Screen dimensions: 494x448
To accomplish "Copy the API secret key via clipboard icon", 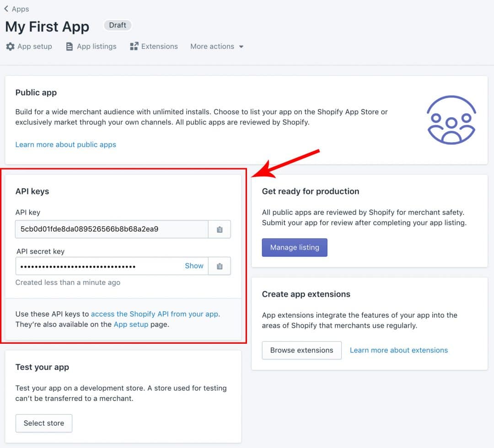I will point(220,266).
